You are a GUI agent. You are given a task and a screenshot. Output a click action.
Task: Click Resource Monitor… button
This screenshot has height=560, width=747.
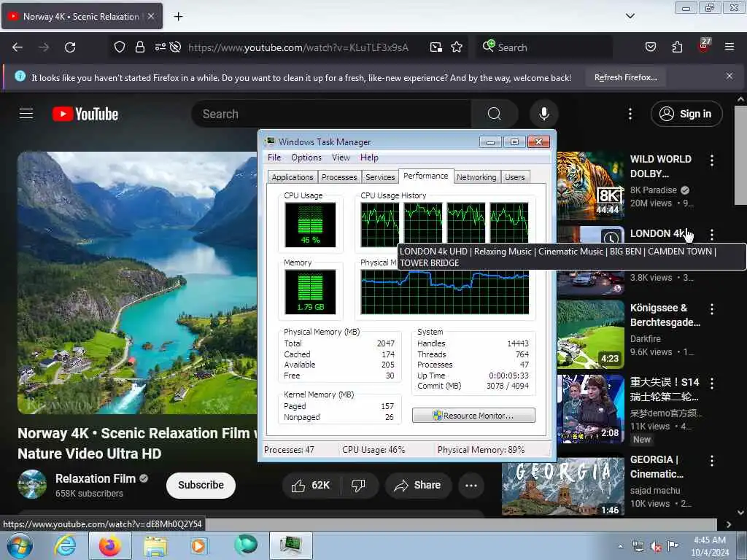click(x=473, y=415)
